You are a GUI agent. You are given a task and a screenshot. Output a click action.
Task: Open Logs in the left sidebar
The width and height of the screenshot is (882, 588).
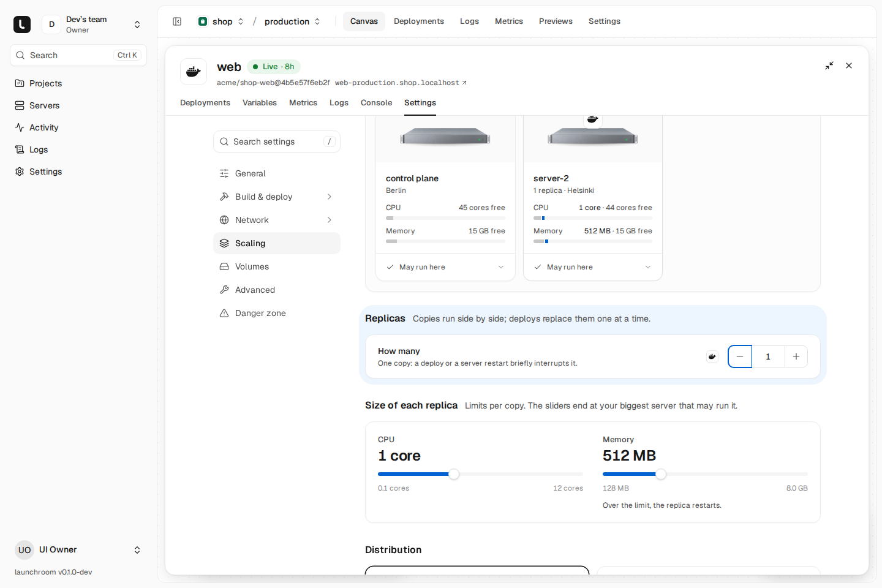pos(78,149)
